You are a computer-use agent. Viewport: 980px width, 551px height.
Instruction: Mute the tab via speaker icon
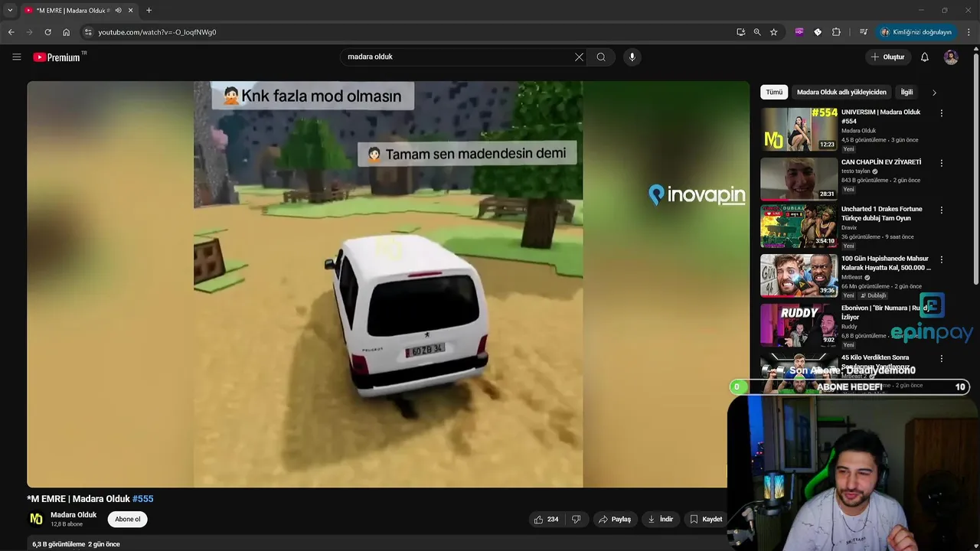click(118, 11)
